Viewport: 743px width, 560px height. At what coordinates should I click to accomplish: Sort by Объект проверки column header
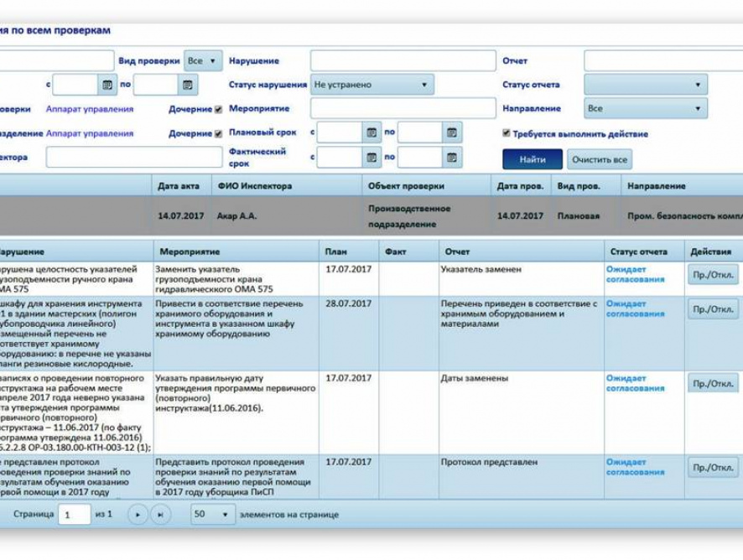click(427, 186)
